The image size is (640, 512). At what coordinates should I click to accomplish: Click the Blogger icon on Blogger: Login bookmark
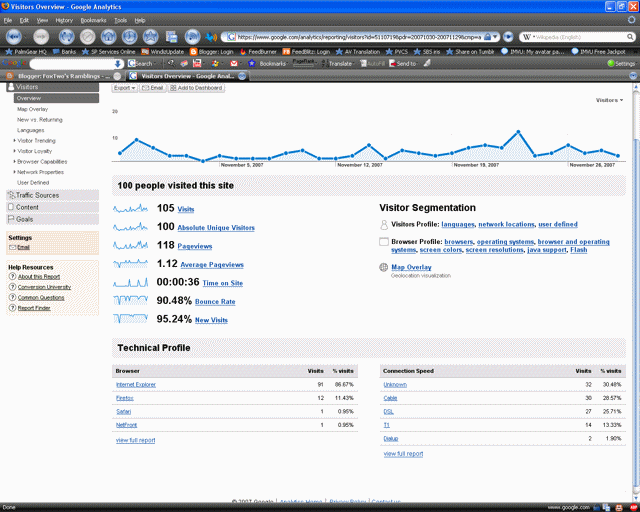[x=193, y=52]
